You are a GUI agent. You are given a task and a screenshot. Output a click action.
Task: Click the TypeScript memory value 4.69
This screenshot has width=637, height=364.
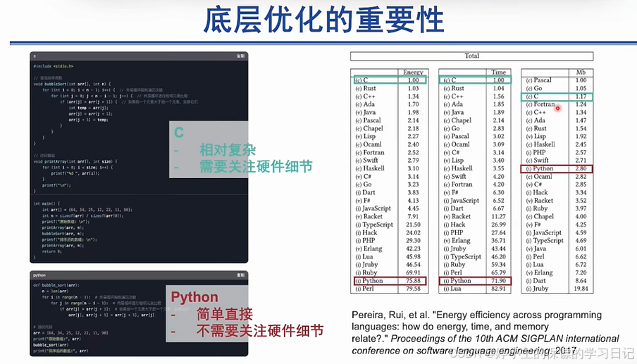click(x=581, y=241)
